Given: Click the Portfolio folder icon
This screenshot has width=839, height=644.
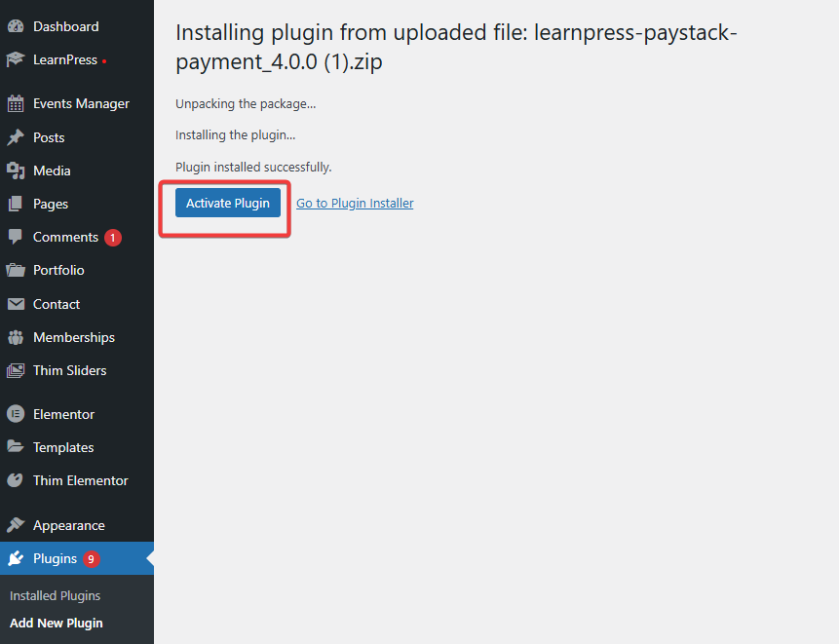Looking at the screenshot, I should point(16,270).
